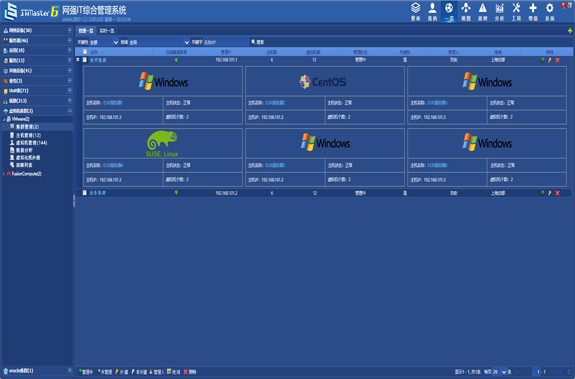The image size is (575, 379).
Task: Collapse the expanded first cluster row
Action: 78,59
